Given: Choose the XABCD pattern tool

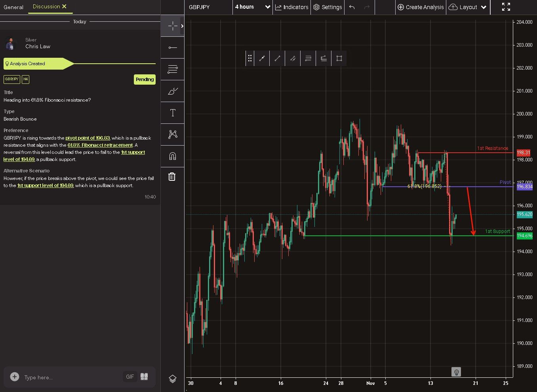Looking at the screenshot, I should [172, 134].
